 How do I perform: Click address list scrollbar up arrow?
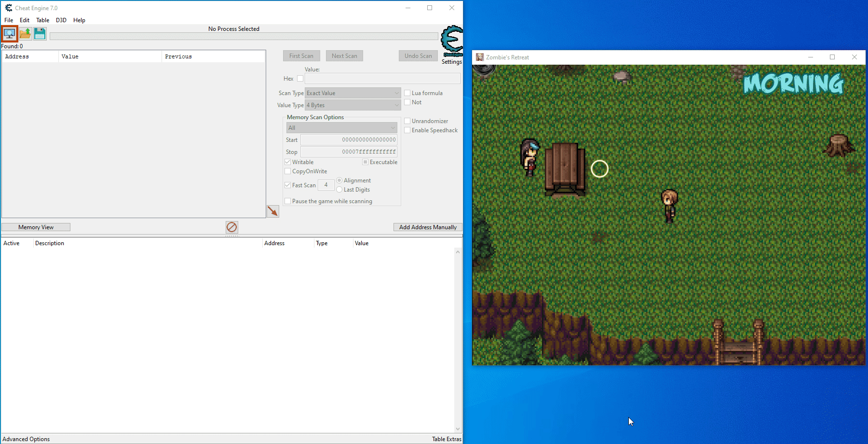(x=458, y=252)
